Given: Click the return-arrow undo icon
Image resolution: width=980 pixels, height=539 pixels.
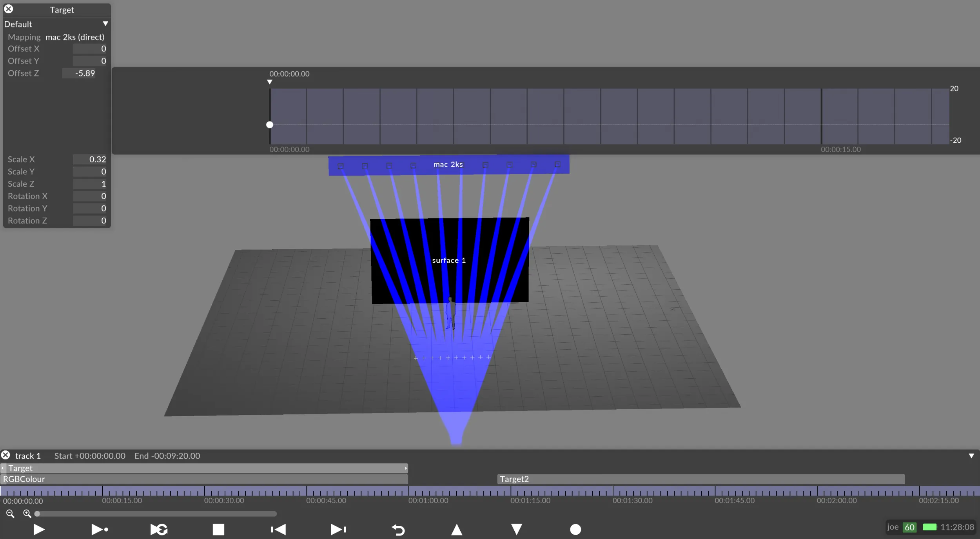Looking at the screenshot, I should tap(398, 530).
